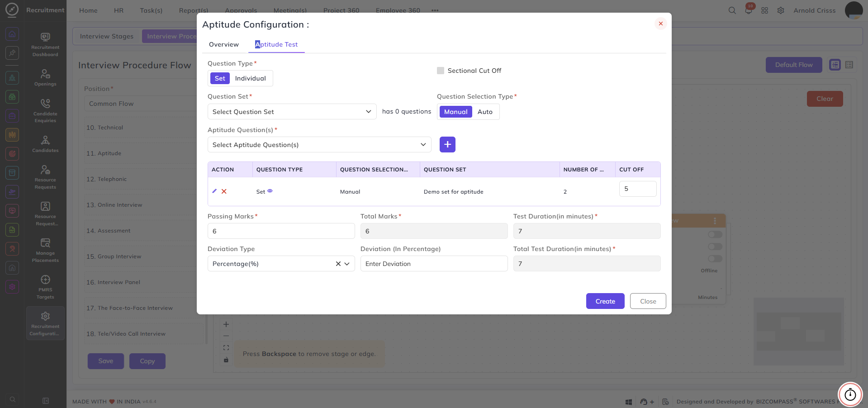The image size is (868, 408).
Task: Click the Windows icon in the footer
Action: (x=629, y=402)
